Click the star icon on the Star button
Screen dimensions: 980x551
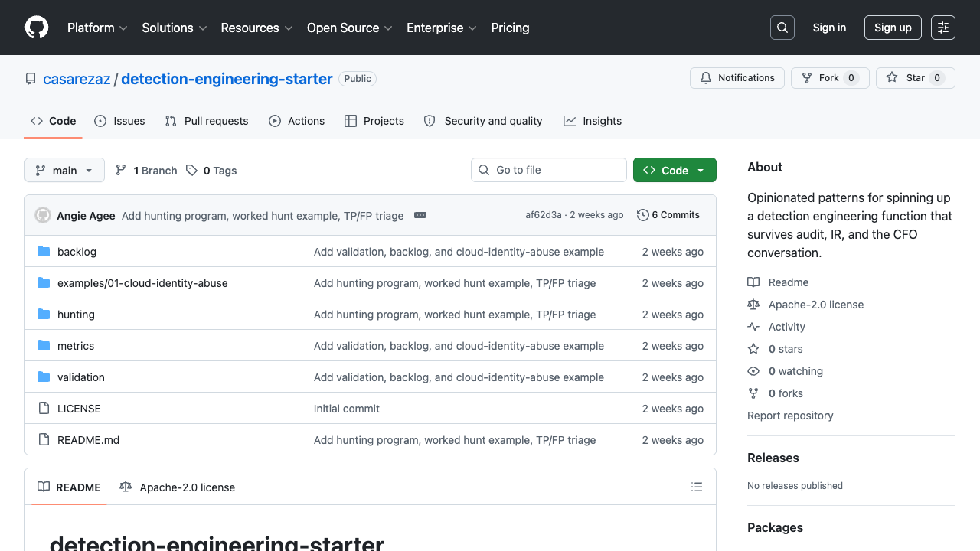[892, 78]
